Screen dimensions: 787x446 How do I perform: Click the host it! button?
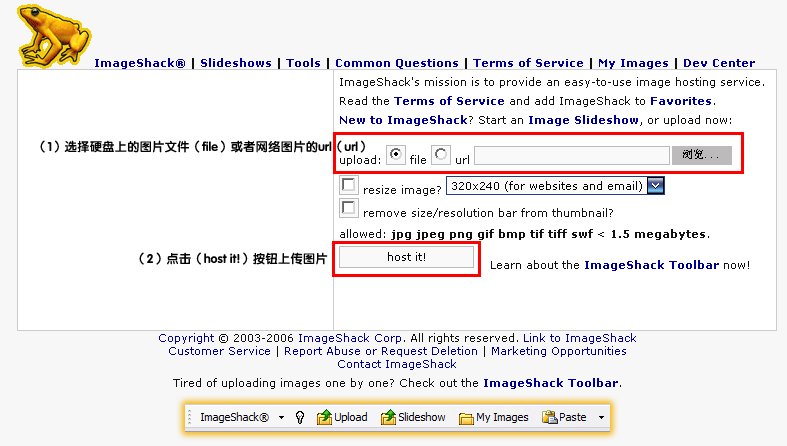click(407, 257)
